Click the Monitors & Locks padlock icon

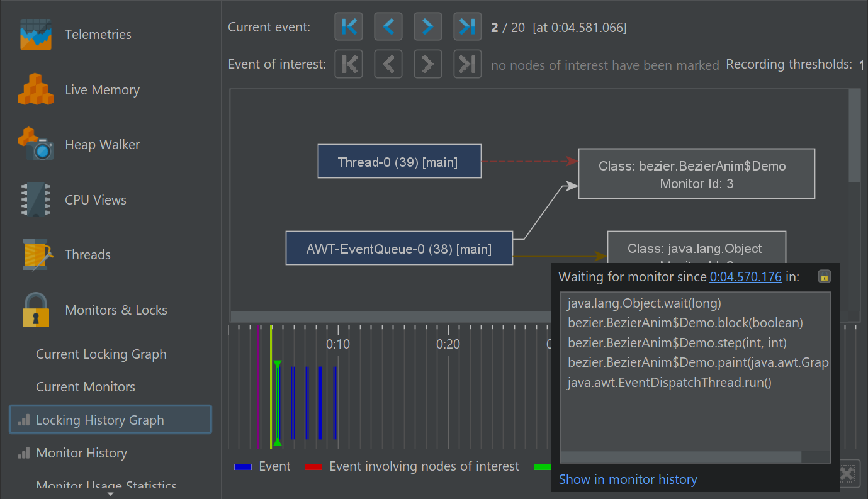click(35, 310)
